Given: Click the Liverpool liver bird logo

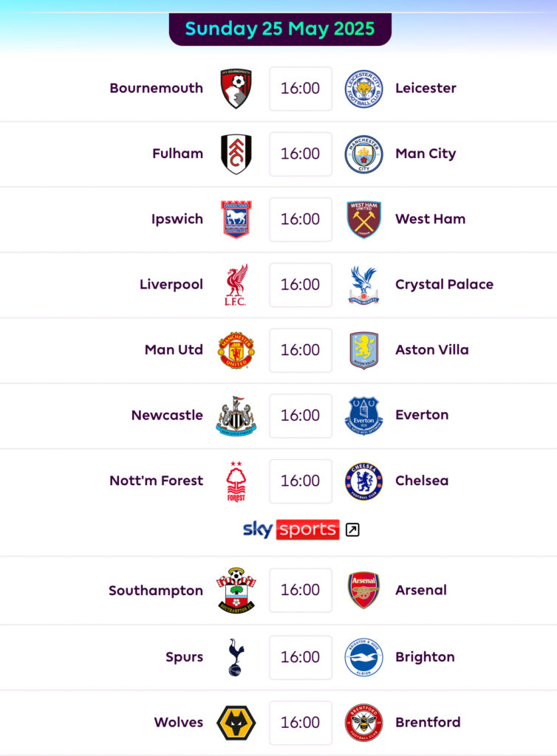Looking at the screenshot, I should [x=236, y=284].
